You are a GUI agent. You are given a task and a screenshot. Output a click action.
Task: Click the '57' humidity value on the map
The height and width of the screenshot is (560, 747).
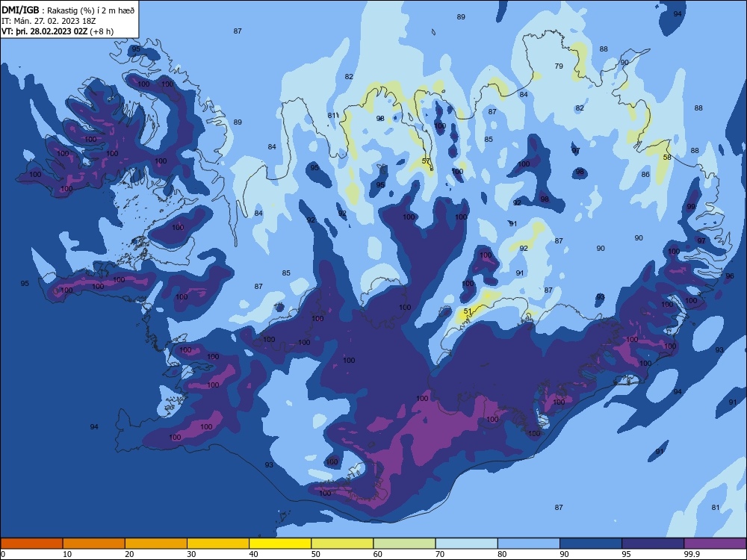tap(426, 161)
